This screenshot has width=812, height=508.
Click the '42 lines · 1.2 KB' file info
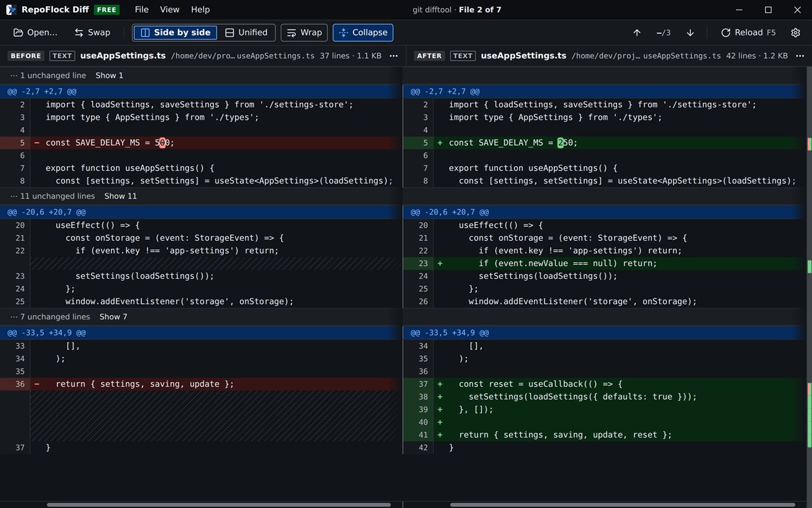(x=757, y=56)
